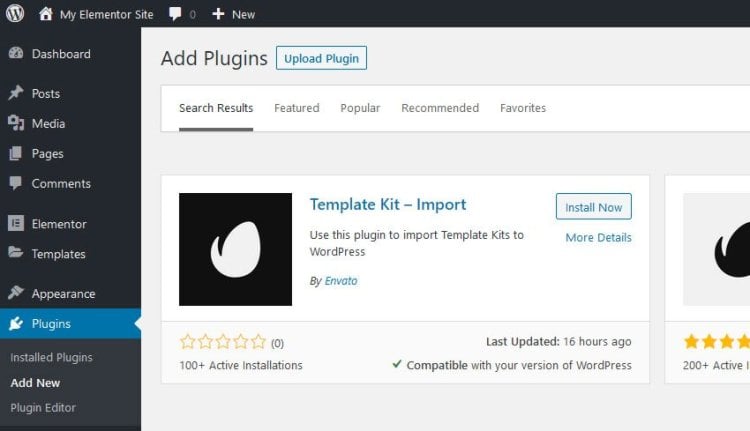Switch to the Featured tab
The height and width of the screenshot is (431, 750).
[297, 108]
